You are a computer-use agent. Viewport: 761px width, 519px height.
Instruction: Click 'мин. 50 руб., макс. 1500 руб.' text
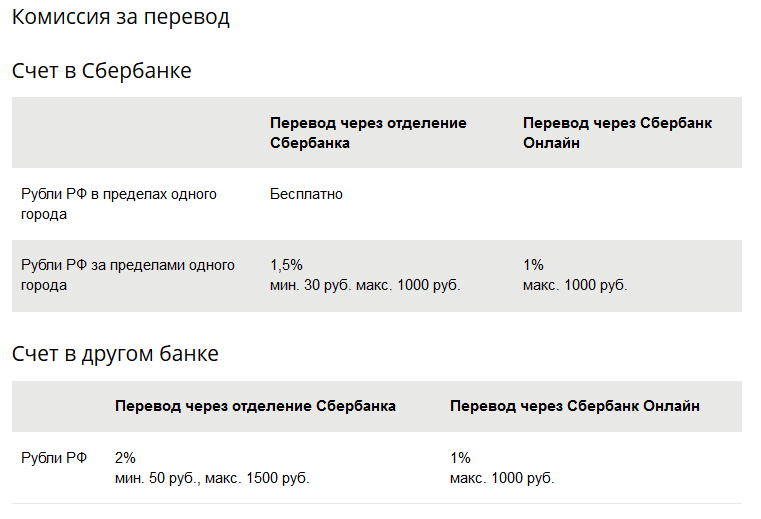click(212, 478)
